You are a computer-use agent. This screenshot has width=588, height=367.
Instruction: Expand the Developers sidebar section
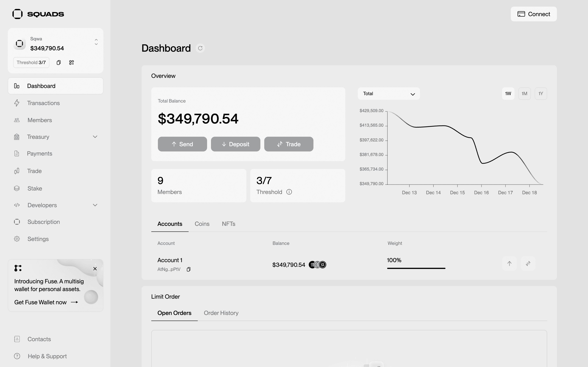(x=95, y=205)
